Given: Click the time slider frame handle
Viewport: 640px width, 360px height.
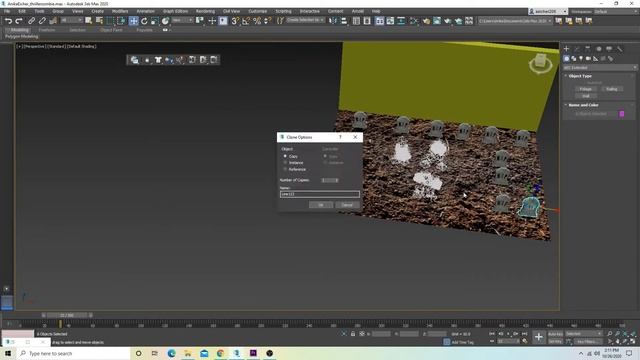Looking at the screenshot, I should 67,315.
